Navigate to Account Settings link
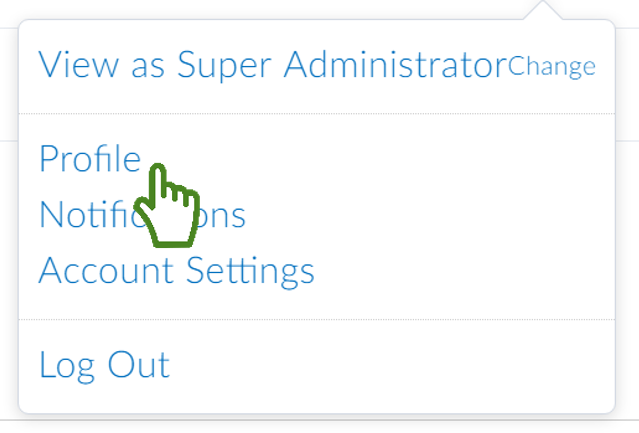Image resolution: width=639 pixels, height=433 pixels. pyautogui.click(x=176, y=270)
